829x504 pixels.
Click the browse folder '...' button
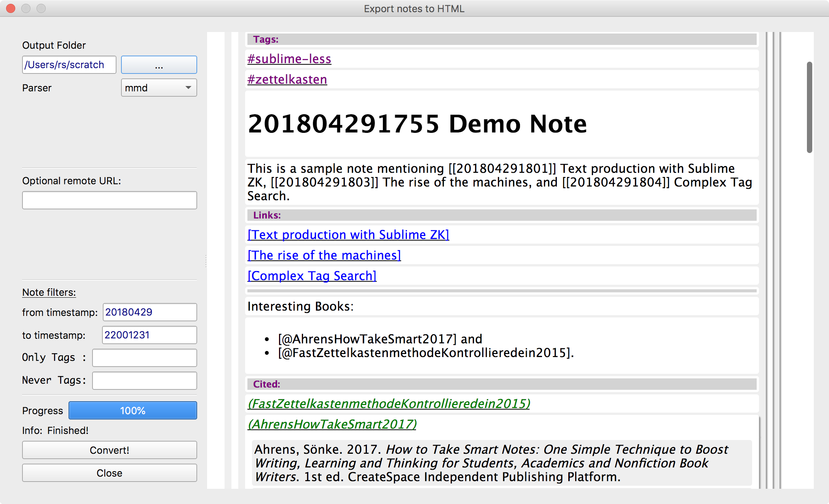coord(159,65)
